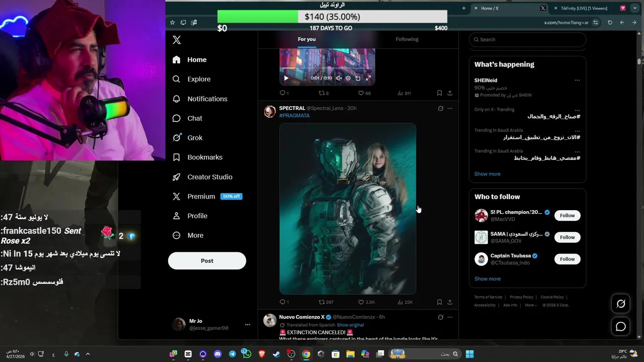Open Creator Studio in the sidebar
The height and width of the screenshot is (362, 644).
coord(202,177)
